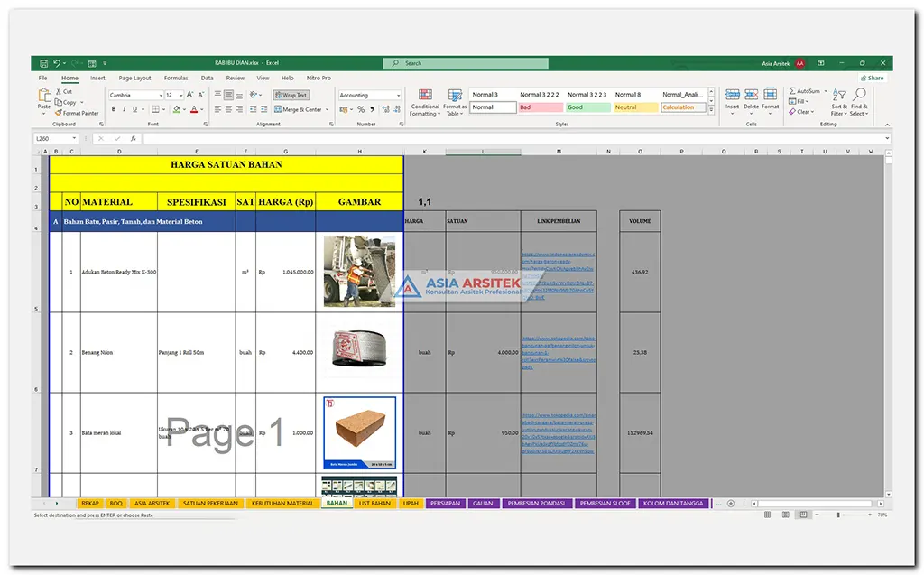Image resolution: width=924 pixels, height=575 pixels.
Task: Add a new sheet with plus icon
Action: tap(731, 504)
